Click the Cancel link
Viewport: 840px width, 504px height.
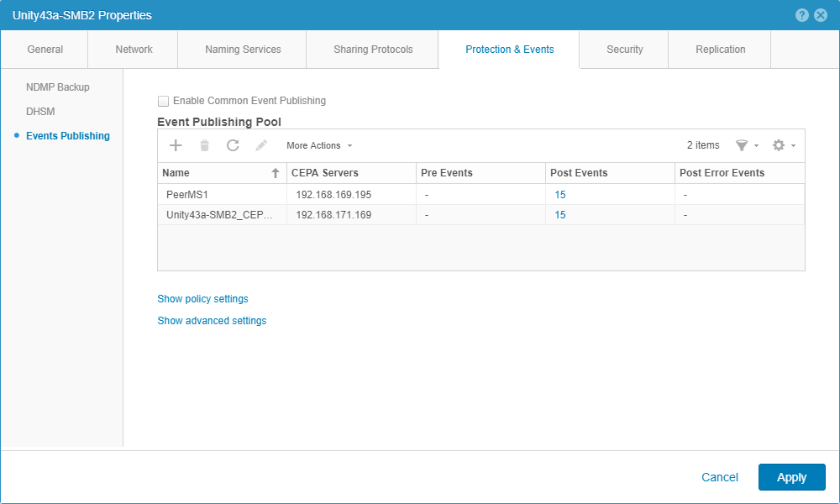[719, 477]
